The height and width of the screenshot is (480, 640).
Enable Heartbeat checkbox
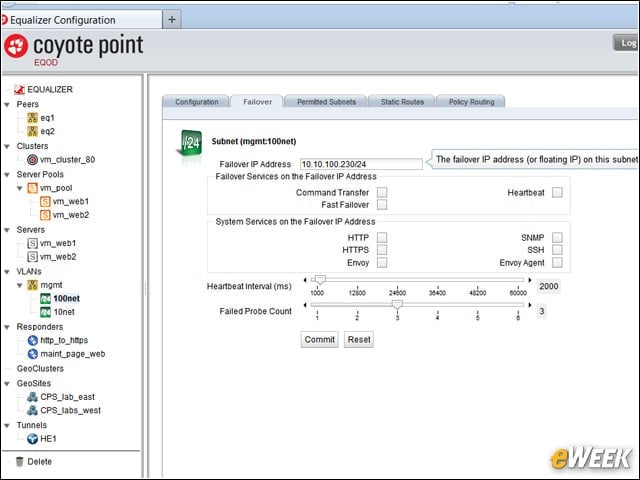coord(557,192)
